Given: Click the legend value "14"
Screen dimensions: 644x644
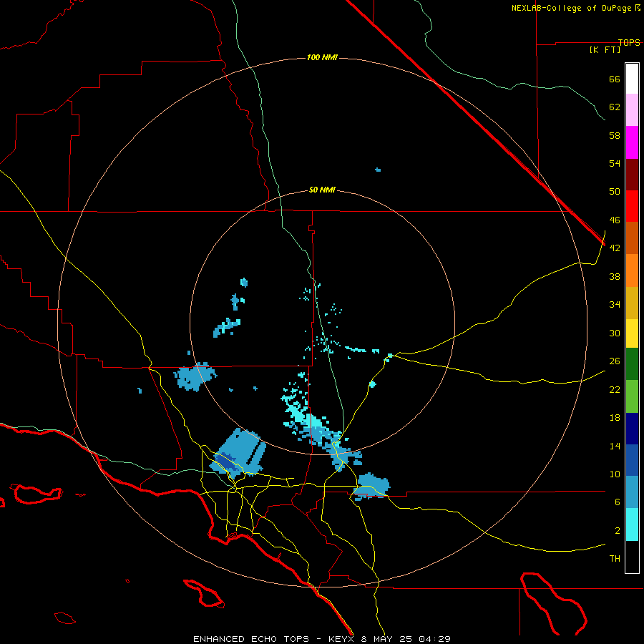Looking at the screenshot, I should coord(615,446).
